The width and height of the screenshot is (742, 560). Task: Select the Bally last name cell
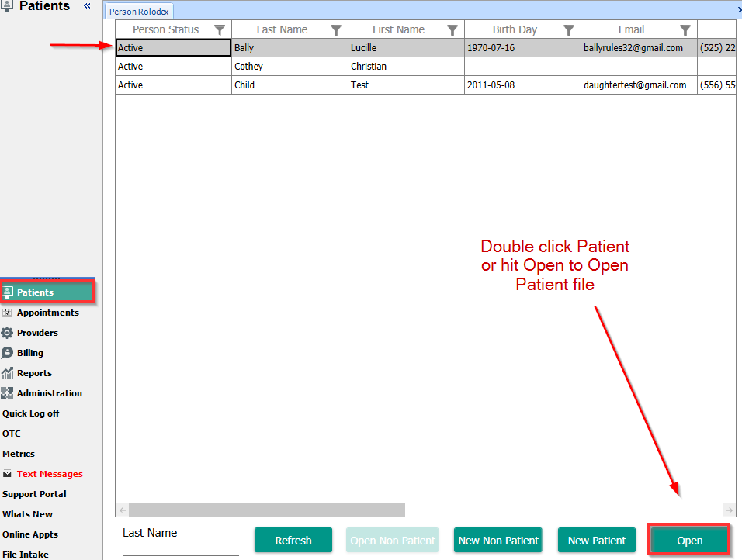(290, 48)
